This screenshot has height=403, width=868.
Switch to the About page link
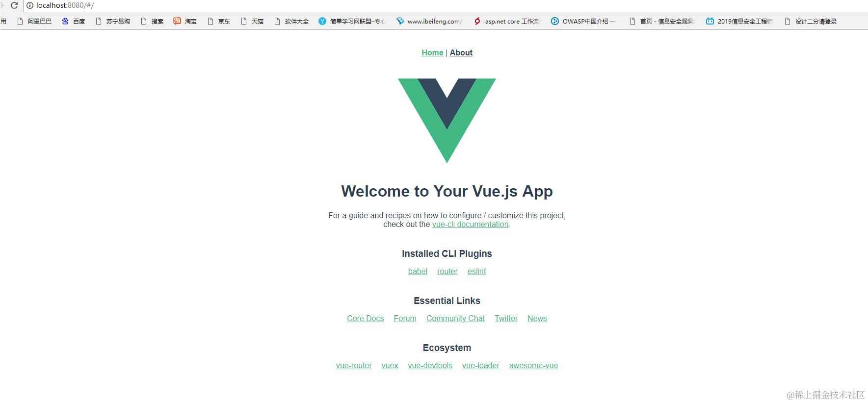pyautogui.click(x=461, y=52)
